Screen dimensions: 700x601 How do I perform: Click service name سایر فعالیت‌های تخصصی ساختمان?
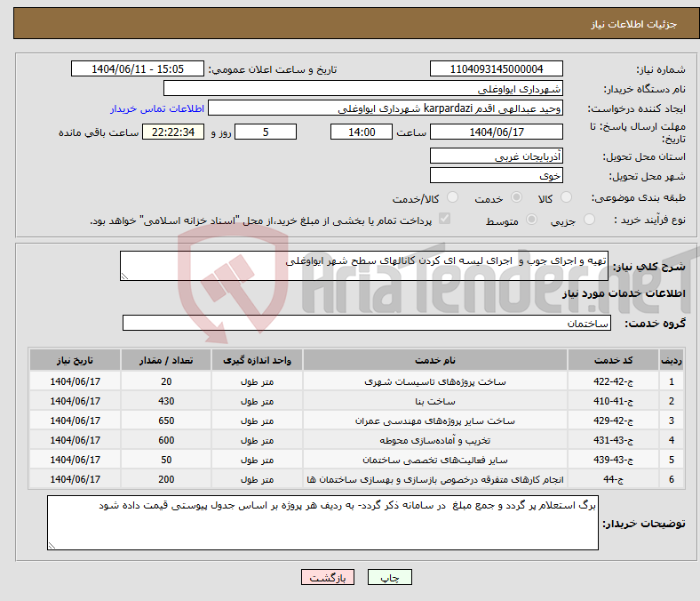click(x=434, y=460)
